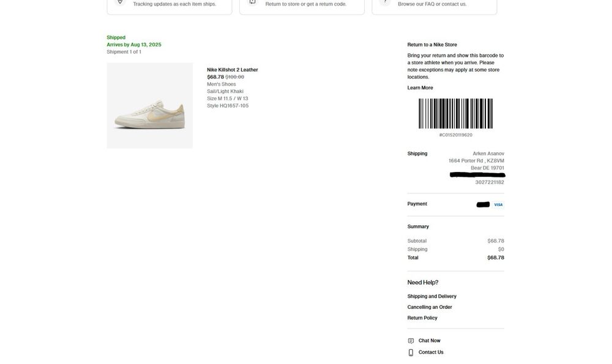612x364 pixels.
Task: Click the FAQ question mark icon
Action: tap(385, 2)
